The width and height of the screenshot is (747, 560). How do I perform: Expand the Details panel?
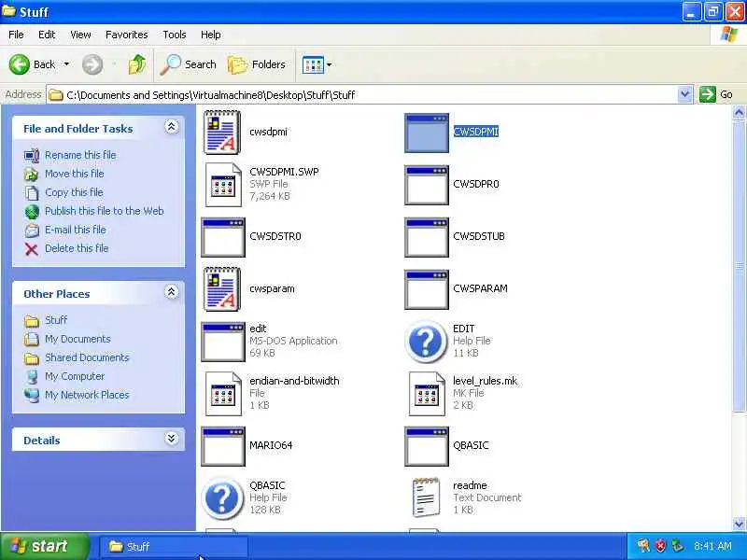tap(172, 439)
